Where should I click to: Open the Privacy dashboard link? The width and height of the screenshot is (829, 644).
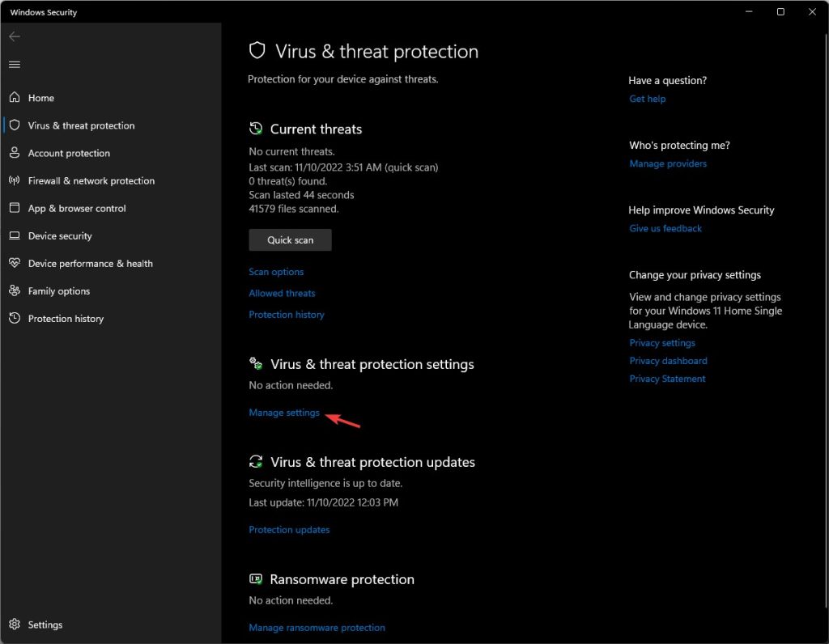(x=668, y=360)
